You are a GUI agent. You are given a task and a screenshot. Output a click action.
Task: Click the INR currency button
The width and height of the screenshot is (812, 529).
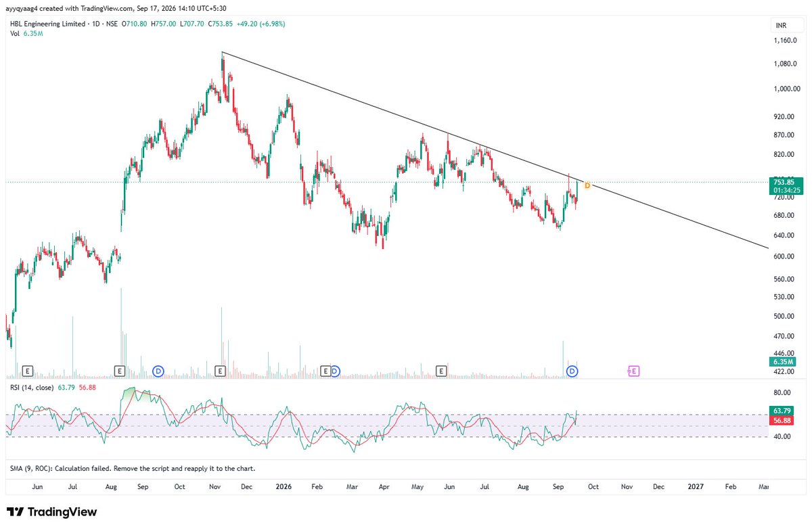point(782,26)
